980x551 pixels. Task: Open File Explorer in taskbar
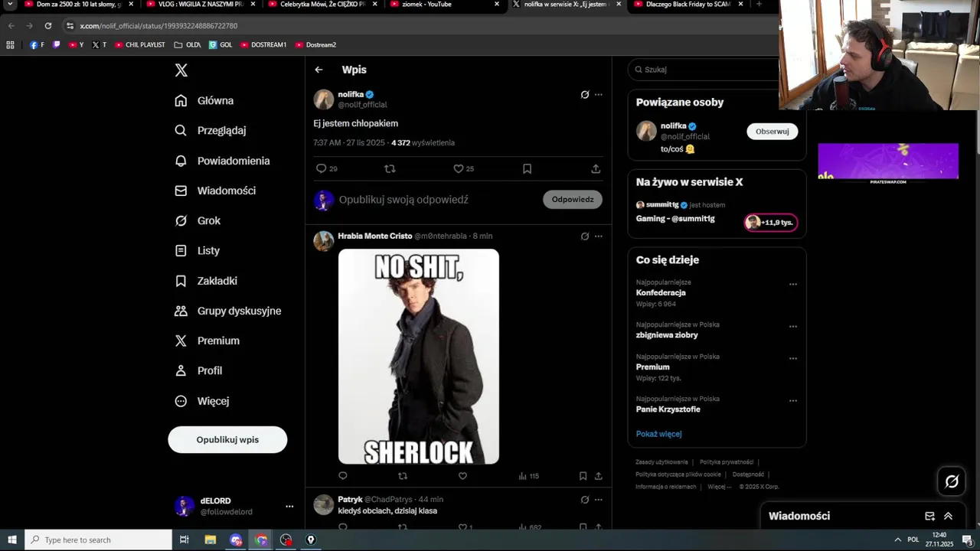211,540
